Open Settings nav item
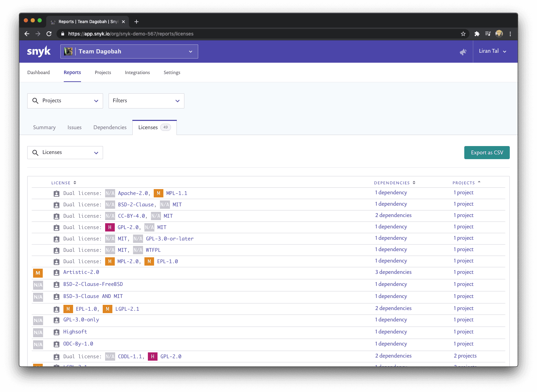This screenshot has height=392, width=537. pos(172,72)
